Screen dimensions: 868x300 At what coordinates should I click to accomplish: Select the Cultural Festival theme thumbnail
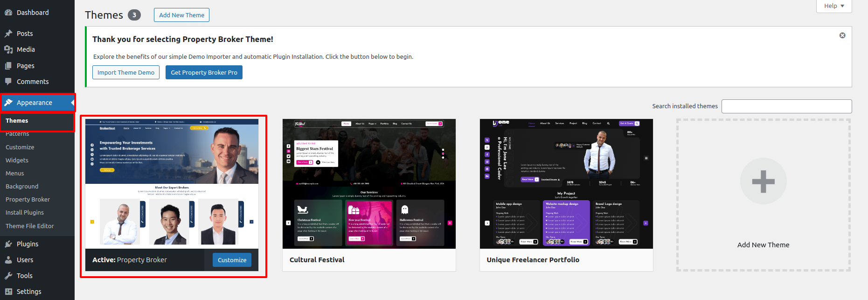[369, 183]
